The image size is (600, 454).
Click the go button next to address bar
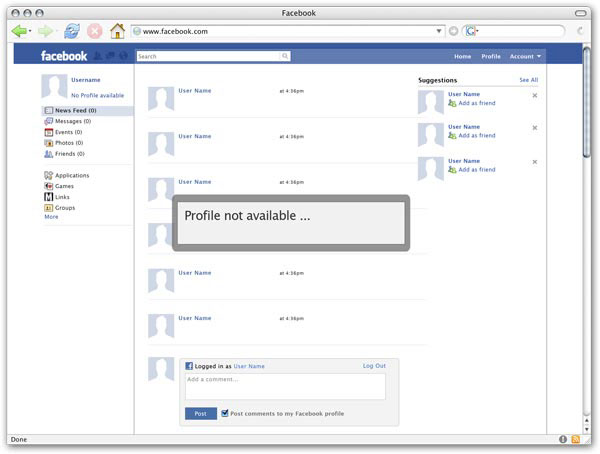(453, 31)
